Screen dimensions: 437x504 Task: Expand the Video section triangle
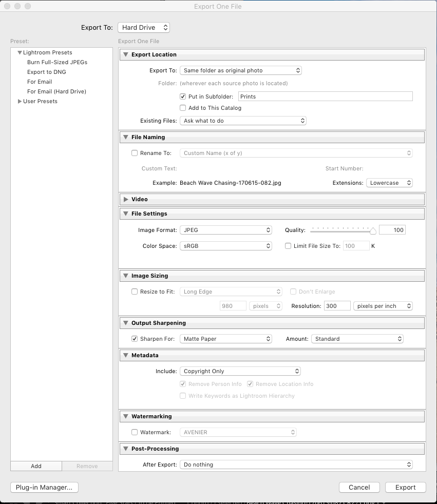coord(126,199)
